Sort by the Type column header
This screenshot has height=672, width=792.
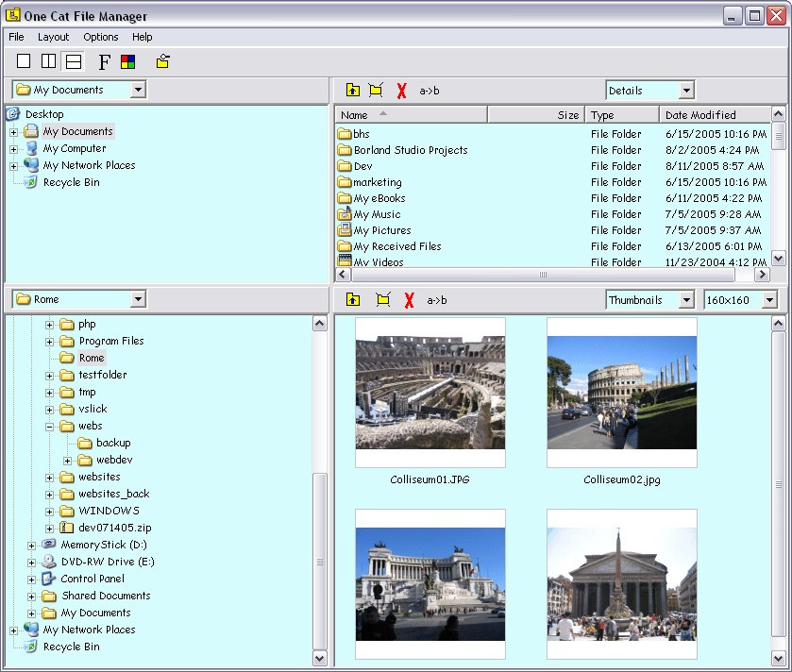(622, 115)
